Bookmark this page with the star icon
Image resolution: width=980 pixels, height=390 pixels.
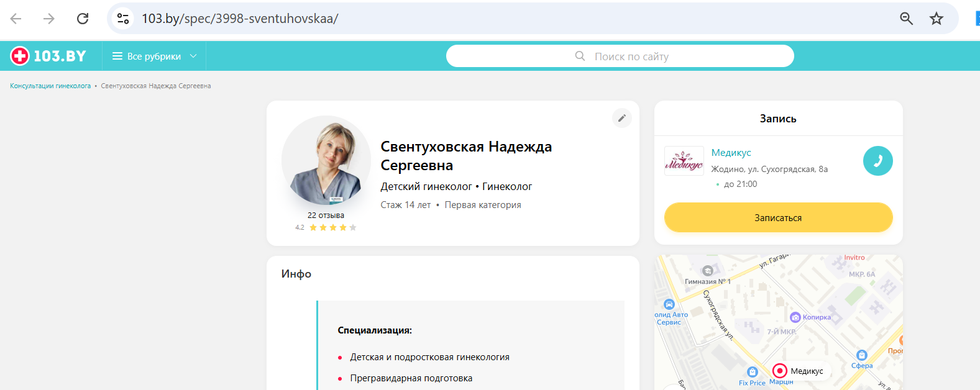[936, 19]
